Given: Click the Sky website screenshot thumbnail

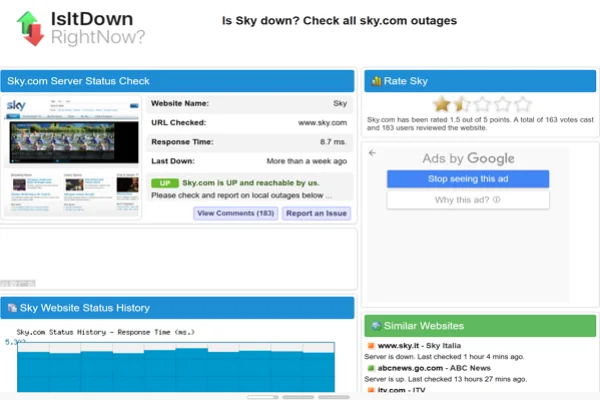Looking at the screenshot, I should point(72,157).
